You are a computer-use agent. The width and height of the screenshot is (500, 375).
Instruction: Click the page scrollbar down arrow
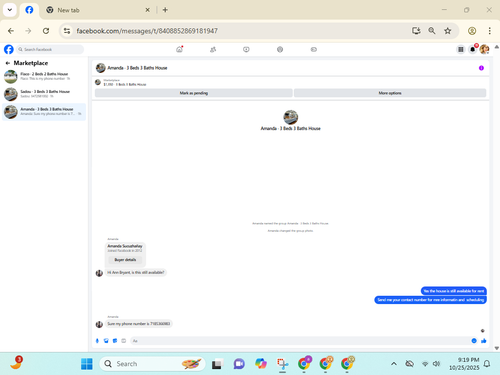tap(497, 348)
